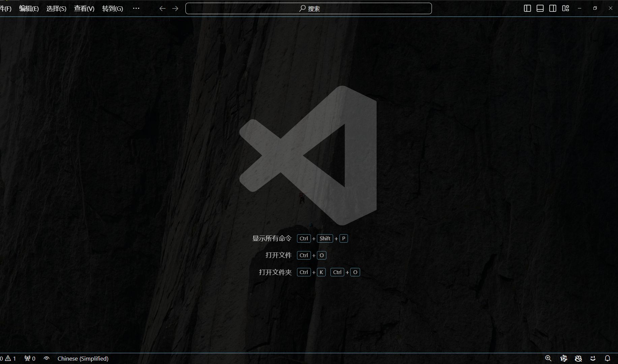Open the 编辑(E) menu
This screenshot has height=364, width=618.
(x=29, y=8)
